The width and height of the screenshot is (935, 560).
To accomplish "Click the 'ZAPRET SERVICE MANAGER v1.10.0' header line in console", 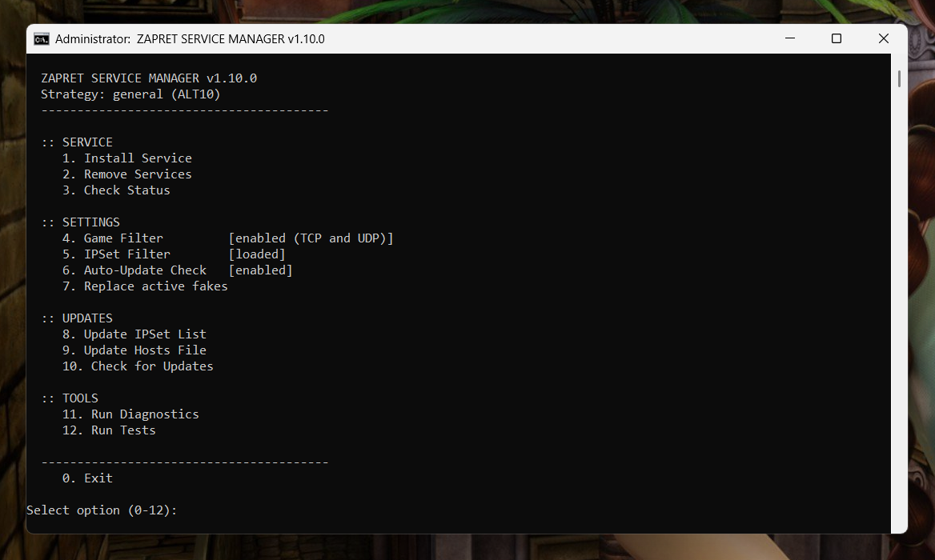I will point(149,78).
